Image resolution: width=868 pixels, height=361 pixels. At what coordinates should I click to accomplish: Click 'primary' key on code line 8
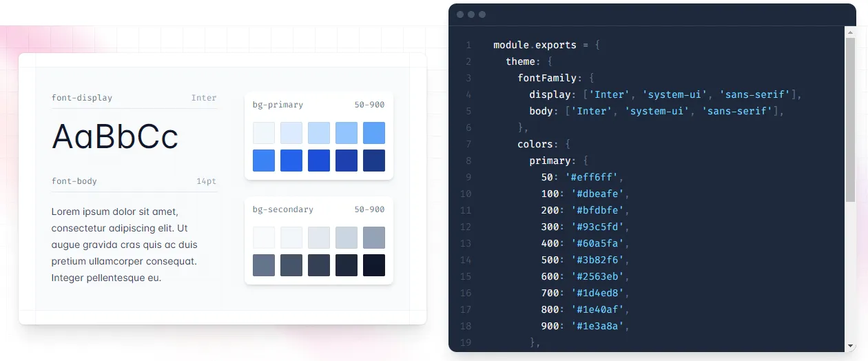coord(550,161)
